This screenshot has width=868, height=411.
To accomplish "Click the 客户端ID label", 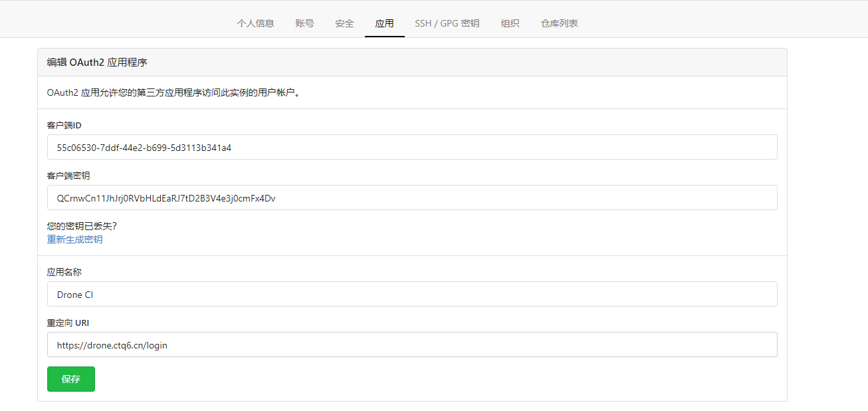I will point(64,125).
